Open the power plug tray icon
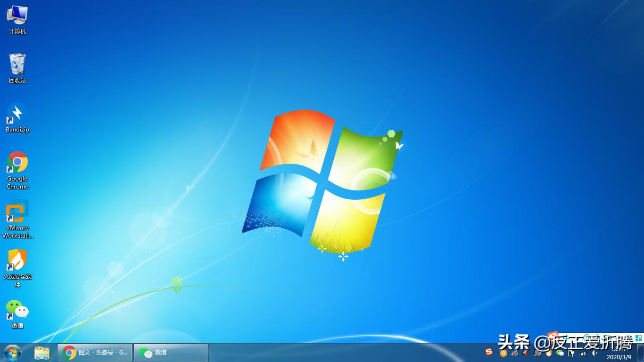Screen dimensions: 644x362 tap(571, 353)
